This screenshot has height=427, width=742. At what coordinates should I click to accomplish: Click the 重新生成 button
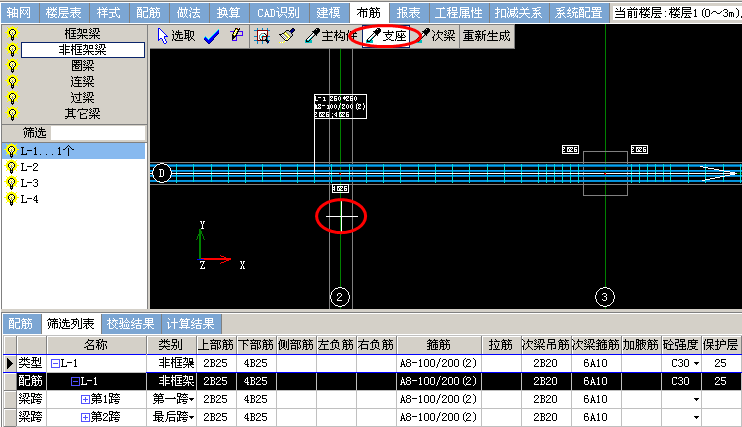click(x=486, y=36)
